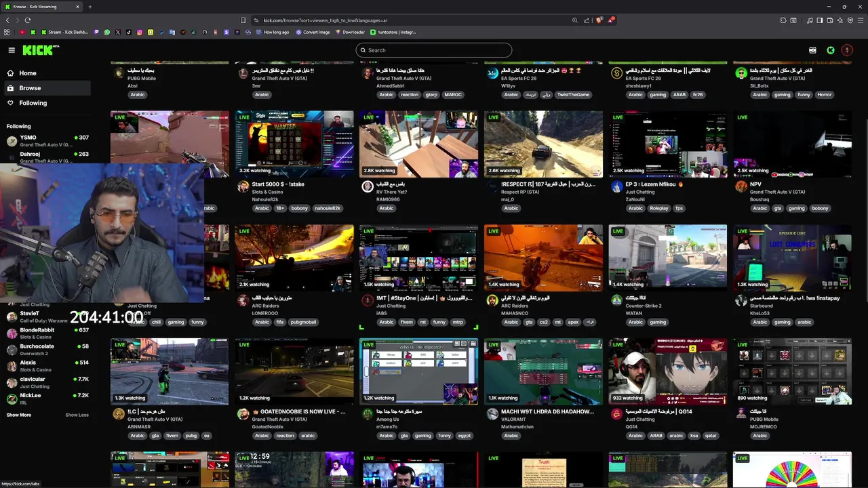Click the Following heart icon

(10, 103)
